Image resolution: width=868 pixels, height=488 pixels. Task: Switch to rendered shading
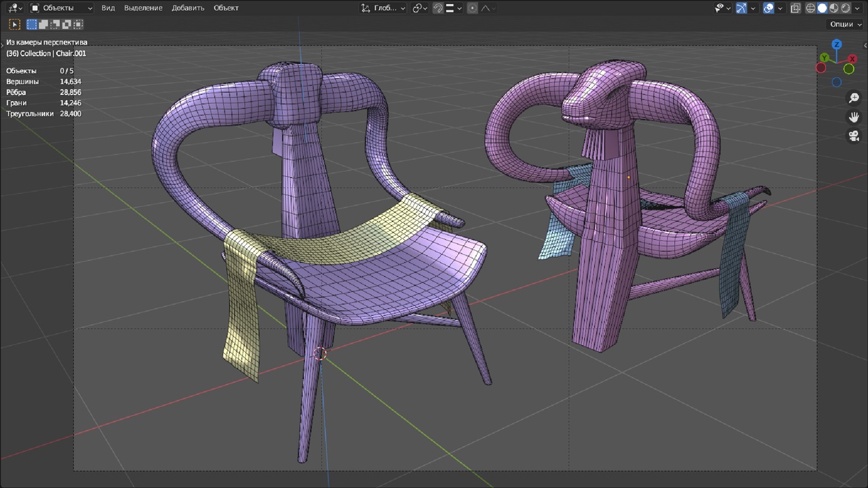click(846, 8)
